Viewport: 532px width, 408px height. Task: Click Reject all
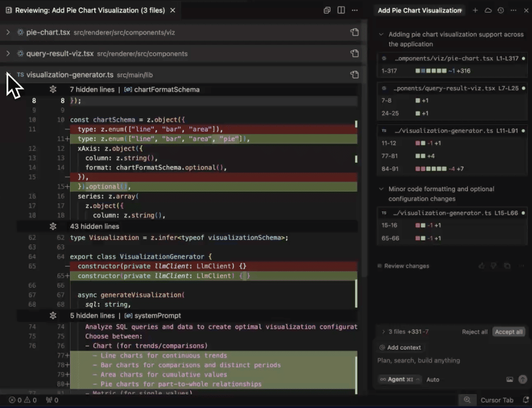tap(475, 332)
